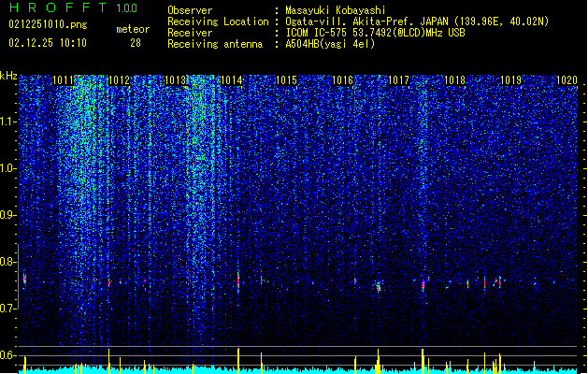The image size is (588, 374).
Task: Click the 0.9 kHz axis tick label
Action: coord(8,215)
